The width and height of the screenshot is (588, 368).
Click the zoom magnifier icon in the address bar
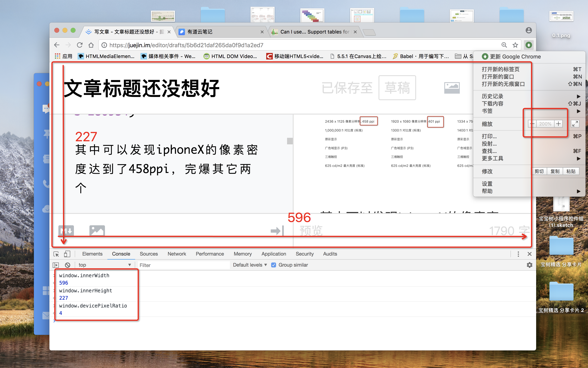(504, 45)
